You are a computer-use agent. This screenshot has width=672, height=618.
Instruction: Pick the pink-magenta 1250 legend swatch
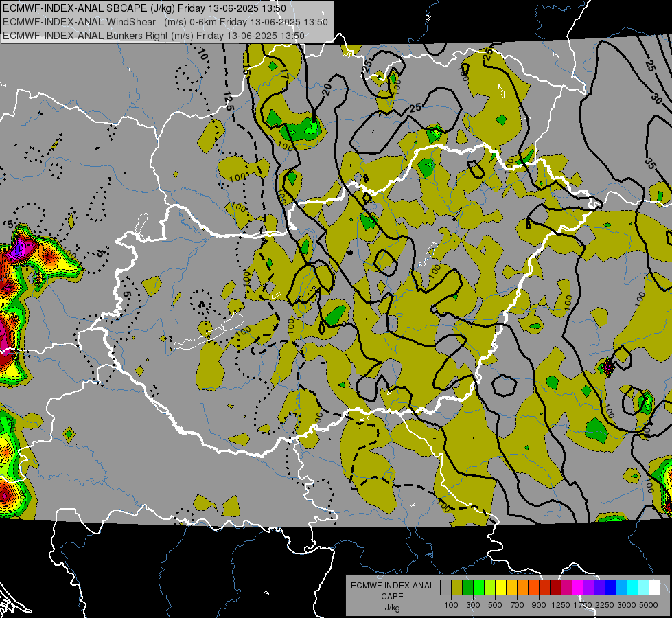point(566,588)
